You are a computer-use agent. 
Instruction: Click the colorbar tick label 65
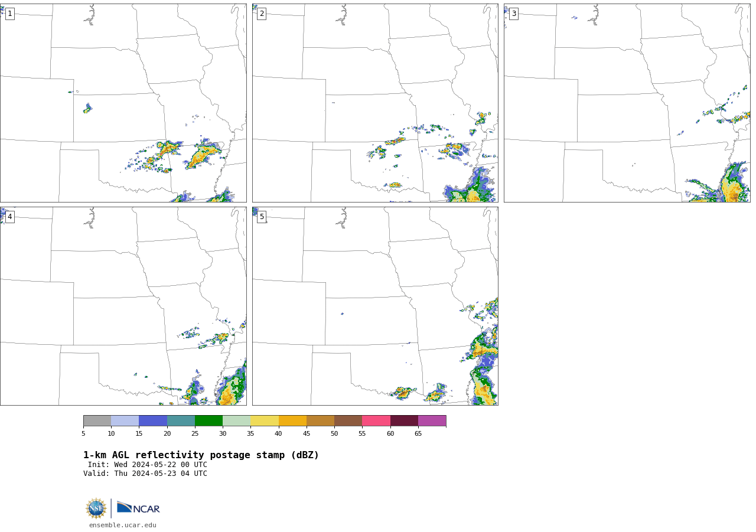(418, 434)
